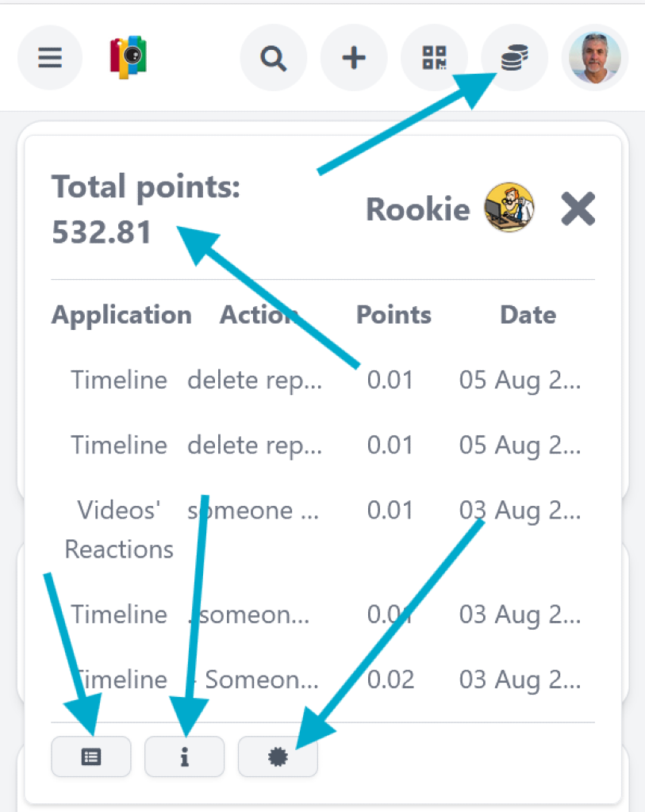This screenshot has height=812, width=645.
Task: Open the search icon
Action: point(274,58)
